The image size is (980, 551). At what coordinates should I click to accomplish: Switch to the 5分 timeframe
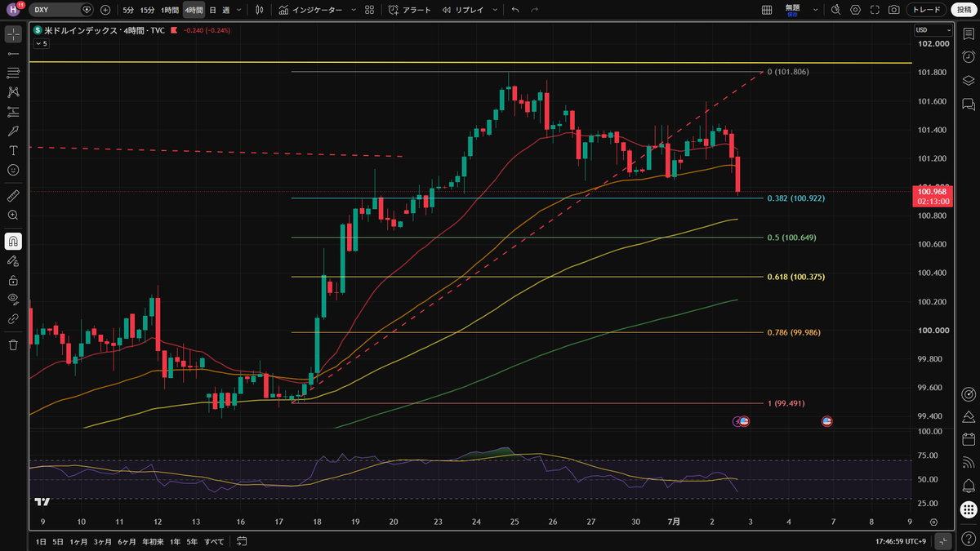[129, 10]
